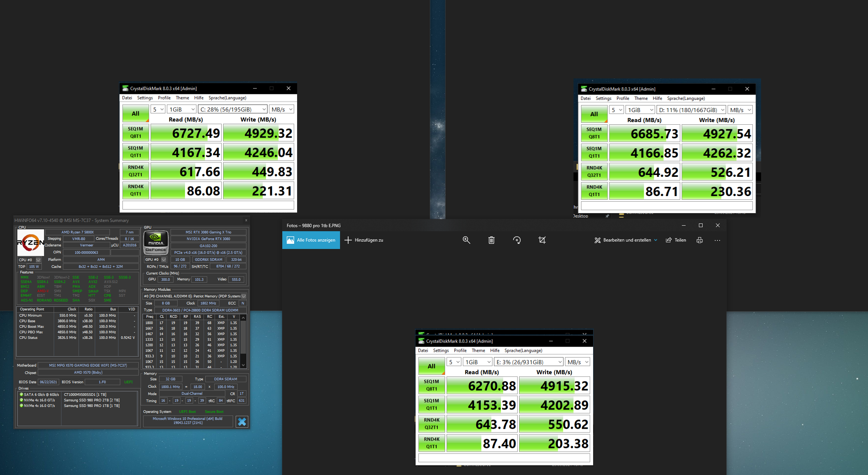Screen dimensions: 868x475
Task: Open the CPU #0 selector dropdown
Action: tap(38, 260)
